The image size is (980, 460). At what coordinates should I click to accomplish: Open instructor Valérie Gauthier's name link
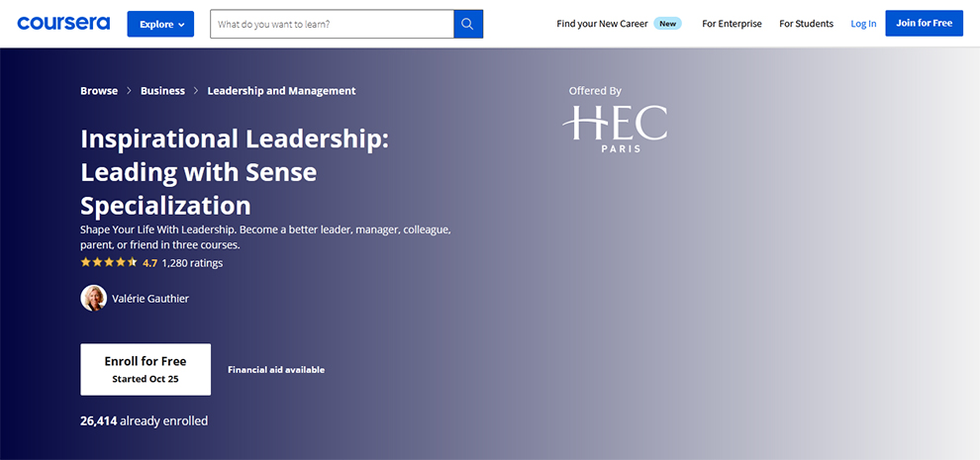151,299
